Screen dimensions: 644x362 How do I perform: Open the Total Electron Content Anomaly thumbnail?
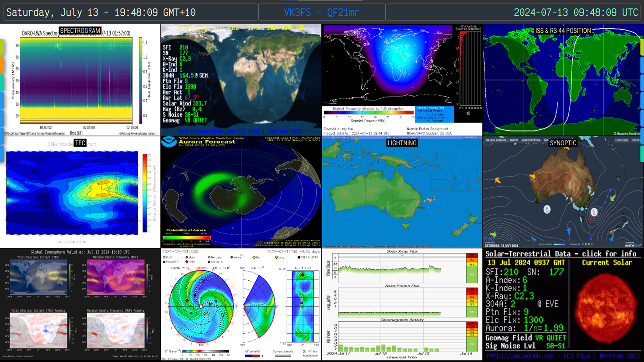coord(38,331)
